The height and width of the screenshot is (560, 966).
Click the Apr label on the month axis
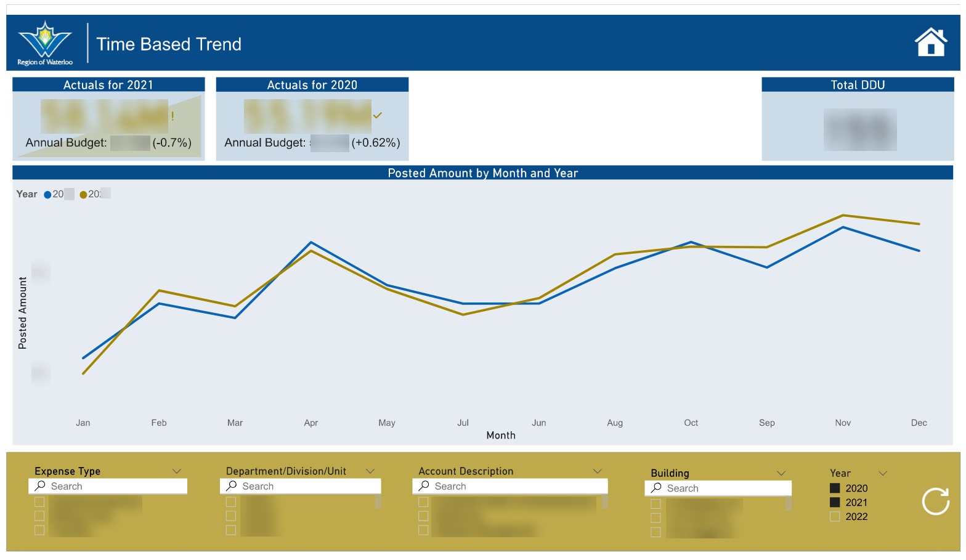[x=311, y=423]
